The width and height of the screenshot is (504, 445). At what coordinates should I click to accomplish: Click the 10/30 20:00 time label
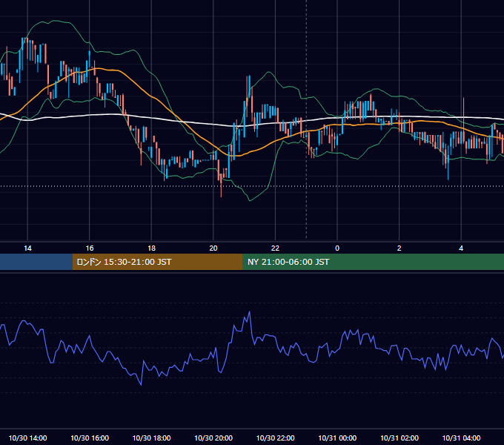click(213, 438)
